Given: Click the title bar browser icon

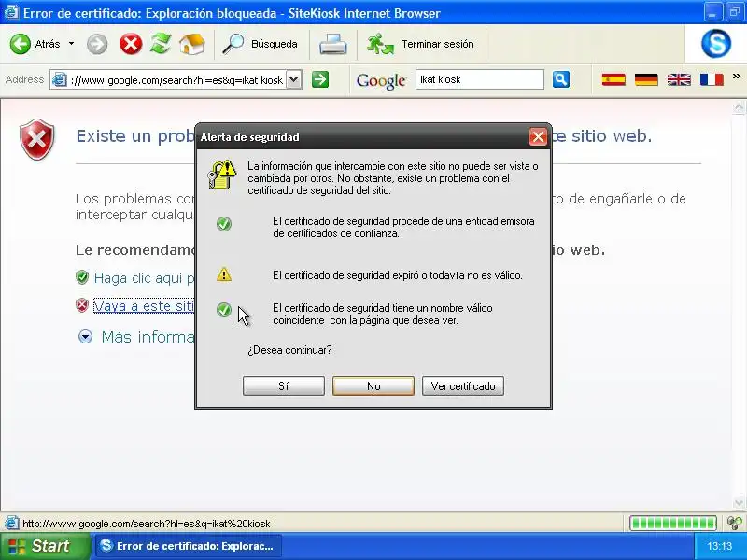Looking at the screenshot, I should tap(11, 12).
